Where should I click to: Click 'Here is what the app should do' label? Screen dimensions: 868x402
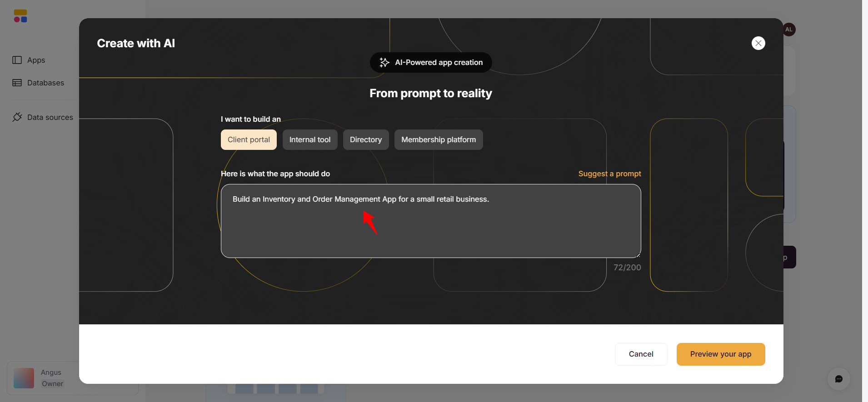pyautogui.click(x=275, y=174)
